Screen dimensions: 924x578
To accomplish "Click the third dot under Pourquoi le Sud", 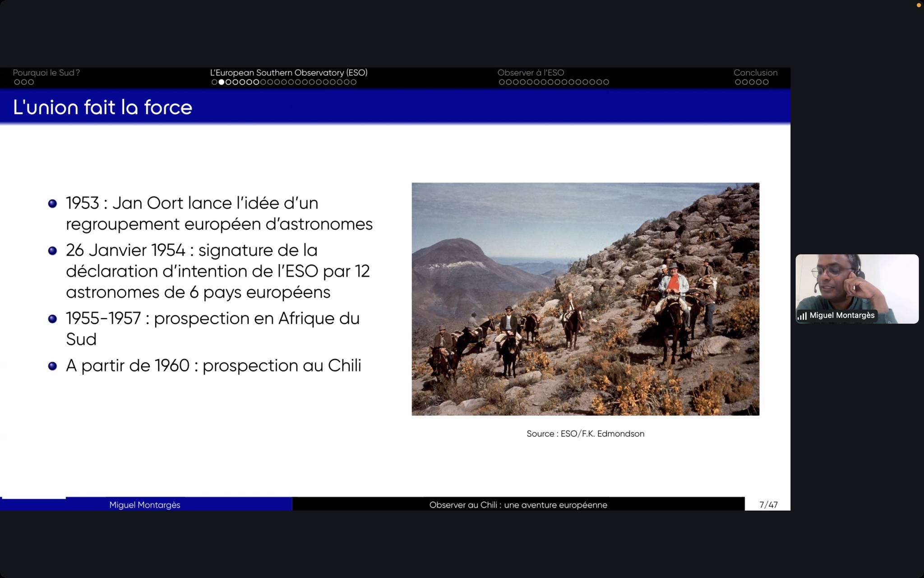I will (x=31, y=82).
